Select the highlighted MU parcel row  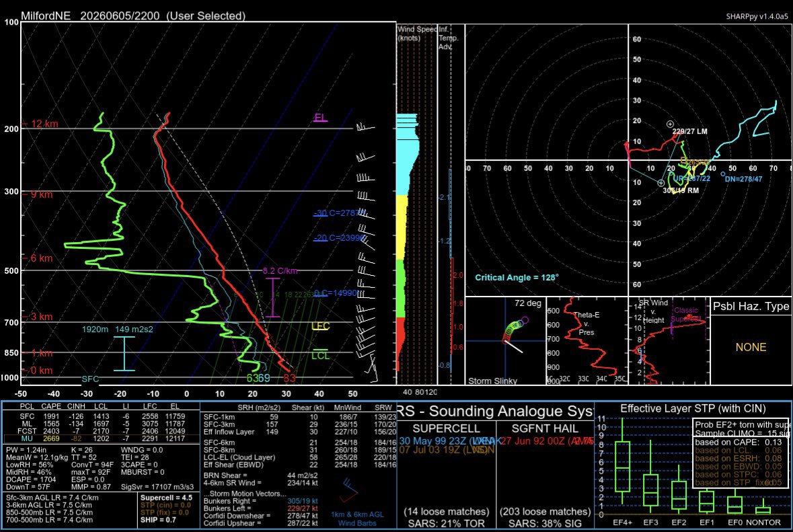point(101,439)
